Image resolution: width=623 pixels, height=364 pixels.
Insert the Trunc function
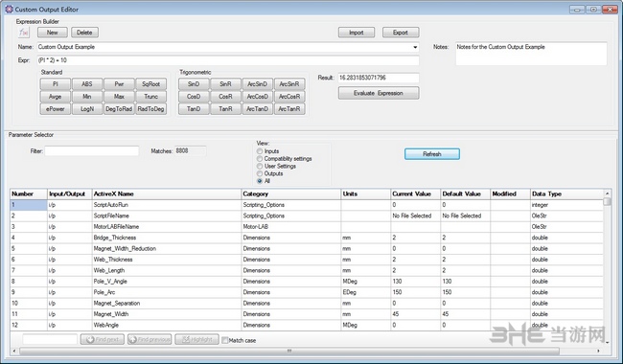151,97
